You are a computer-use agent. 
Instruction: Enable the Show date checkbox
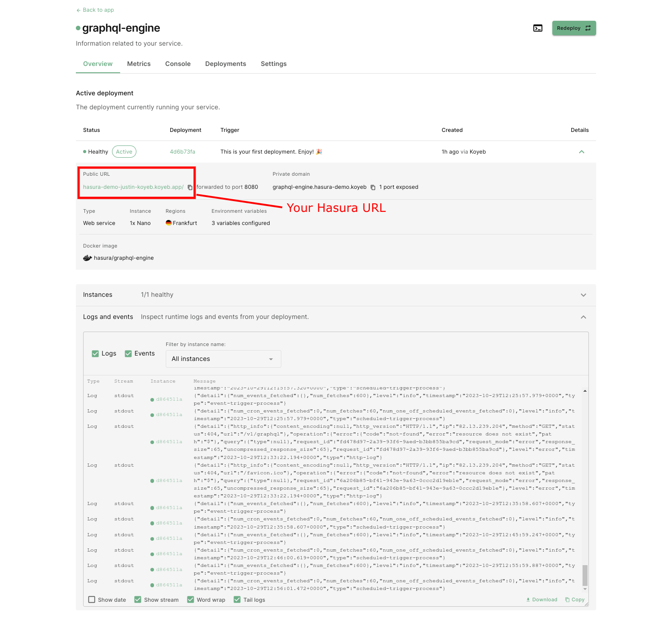[x=92, y=599]
